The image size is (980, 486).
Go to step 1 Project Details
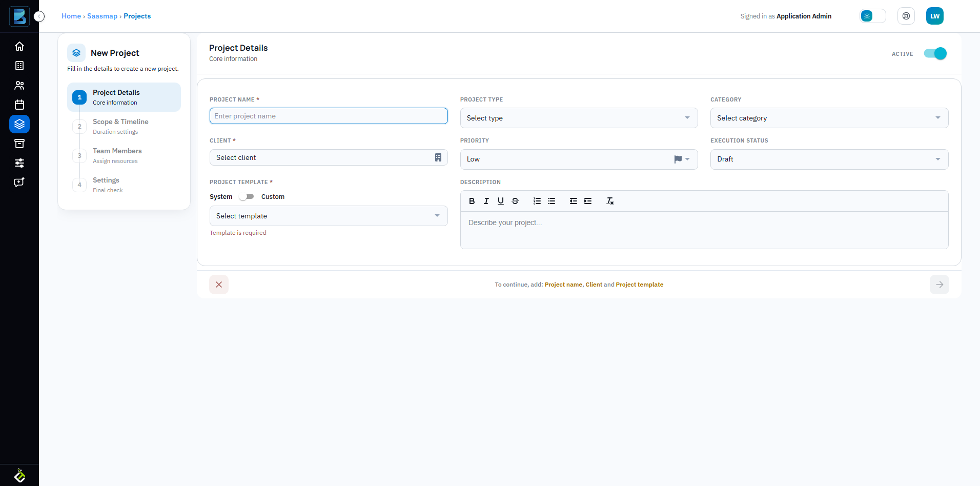pos(124,97)
